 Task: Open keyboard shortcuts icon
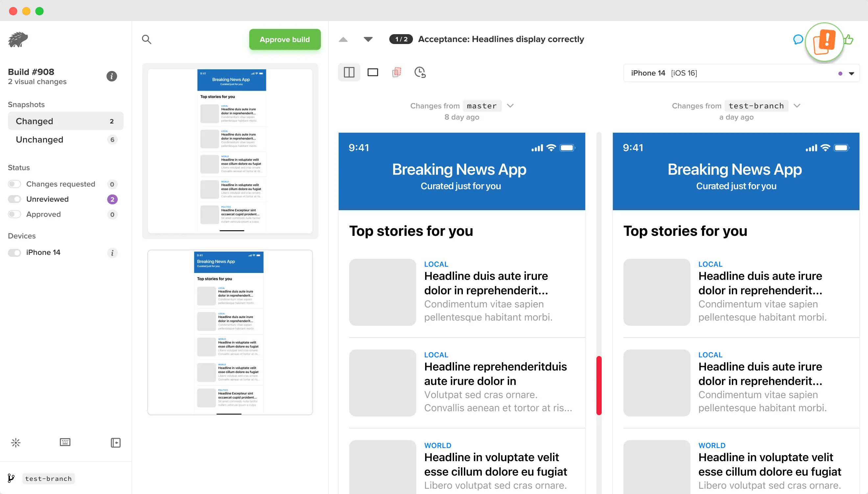click(x=65, y=442)
